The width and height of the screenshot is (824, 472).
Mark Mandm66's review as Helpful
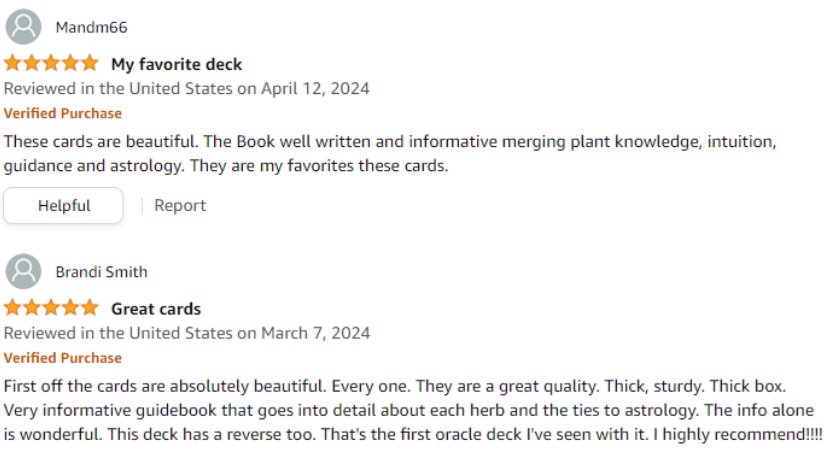pos(64,206)
